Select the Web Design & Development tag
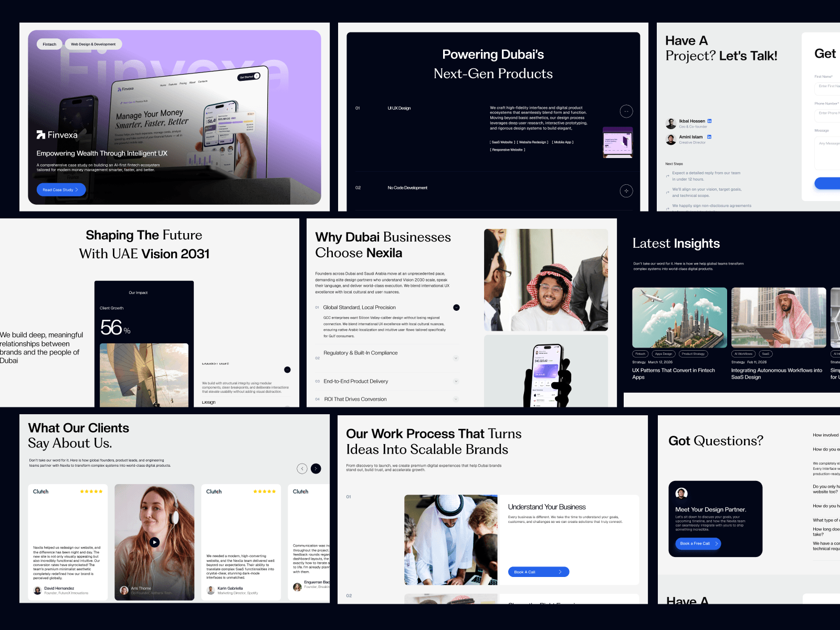Screen dimensions: 840x630 pos(93,44)
